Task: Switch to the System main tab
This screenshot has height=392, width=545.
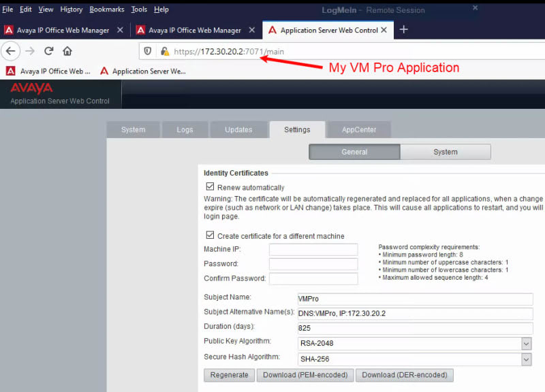Action: tap(133, 129)
